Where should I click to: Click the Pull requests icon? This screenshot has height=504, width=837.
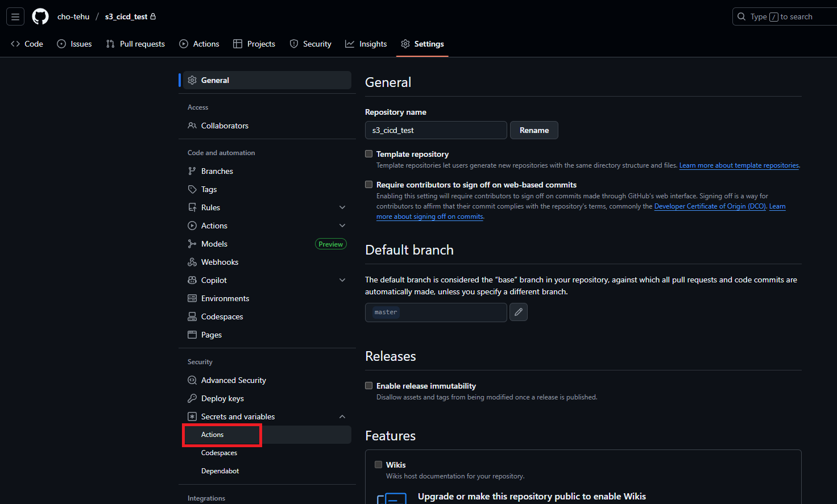tap(110, 44)
